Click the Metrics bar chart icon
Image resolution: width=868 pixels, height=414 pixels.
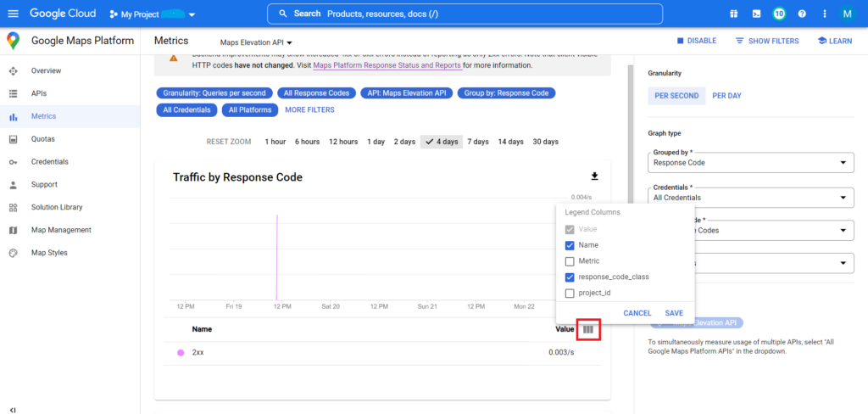point(14,116)
